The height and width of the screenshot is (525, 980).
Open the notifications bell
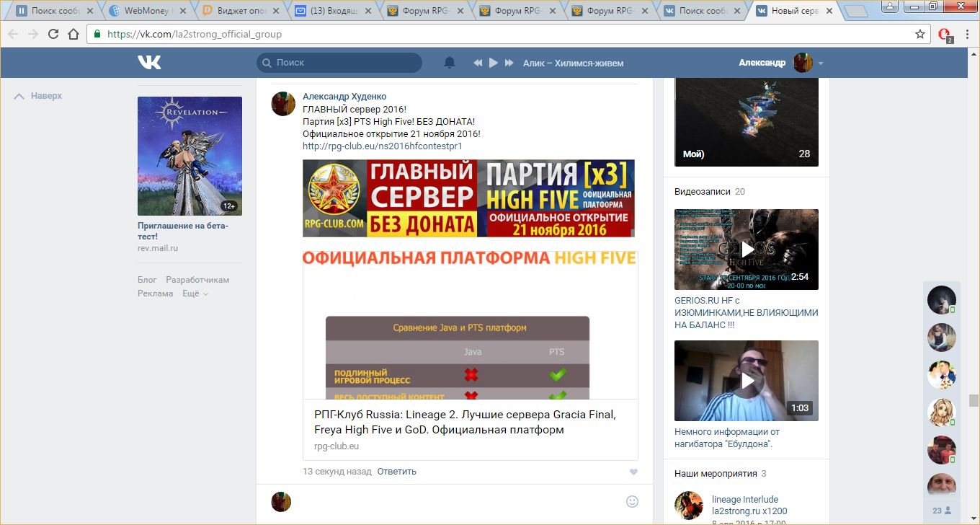pos(450,63)
